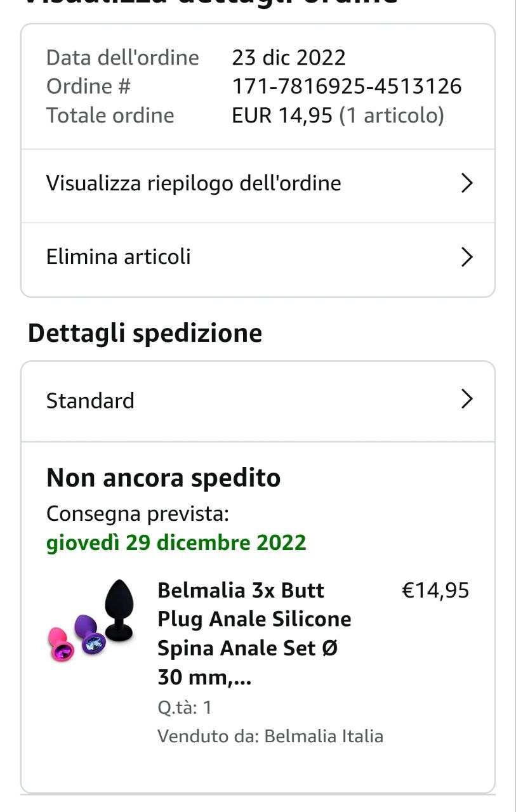Tap chevron next to Visualizza riepilogo dell'ordine

[x=466, y=183]
